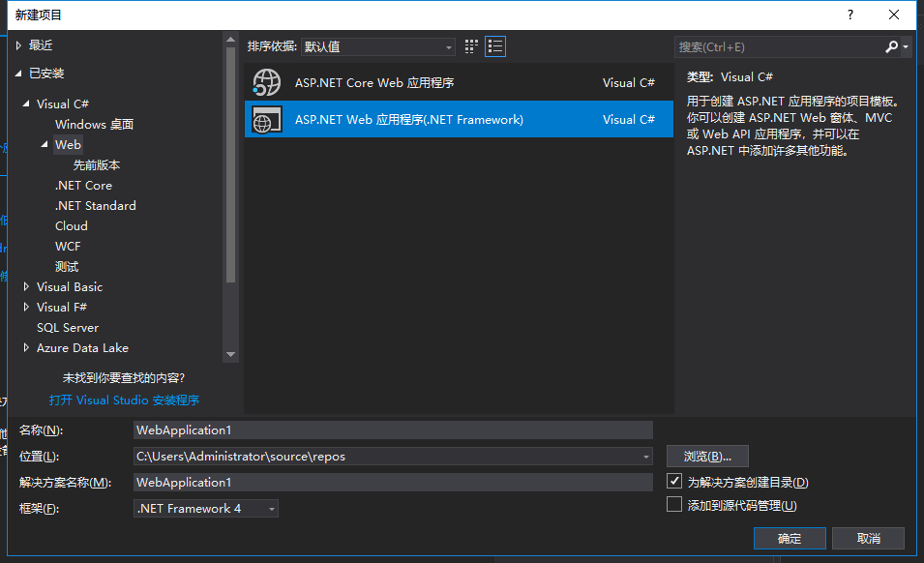Open the .NET Framework 4 version dropdown
The width and height of the screenshot is (924, 563).
[x=206, y=508]
